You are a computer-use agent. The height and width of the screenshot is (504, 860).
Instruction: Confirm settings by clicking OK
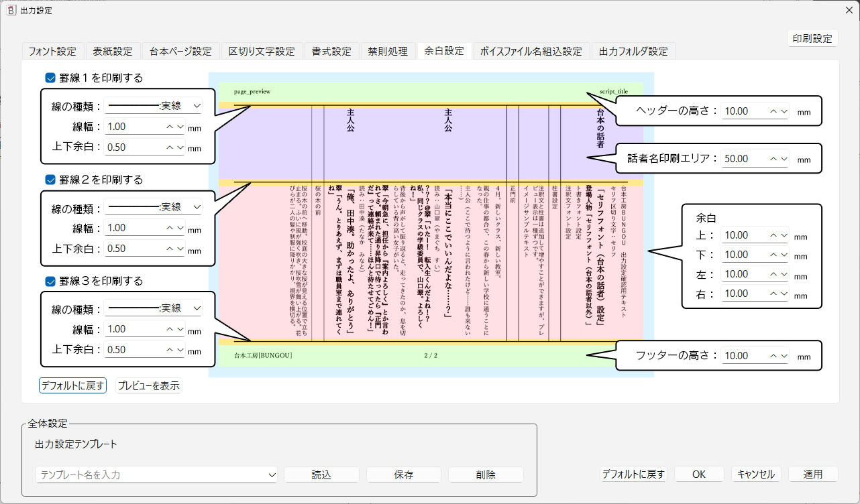698,474
